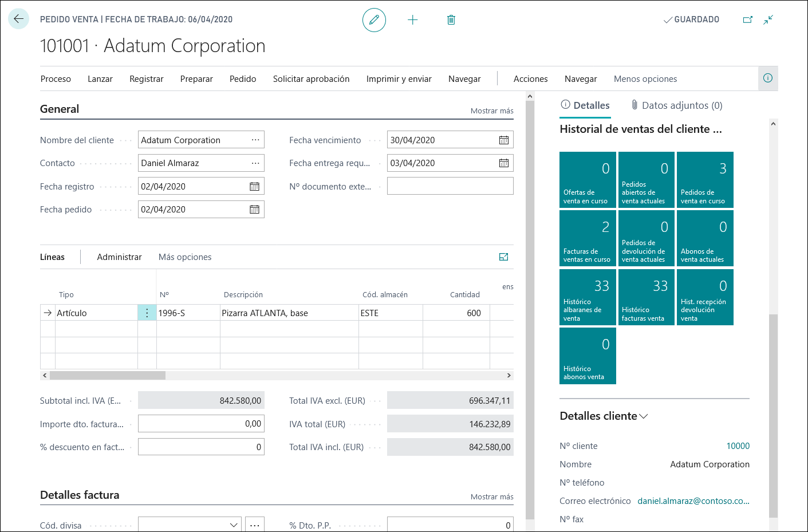Open the Acciones menu
Viewport: 808px width, 532px height.
pos(531,79)
